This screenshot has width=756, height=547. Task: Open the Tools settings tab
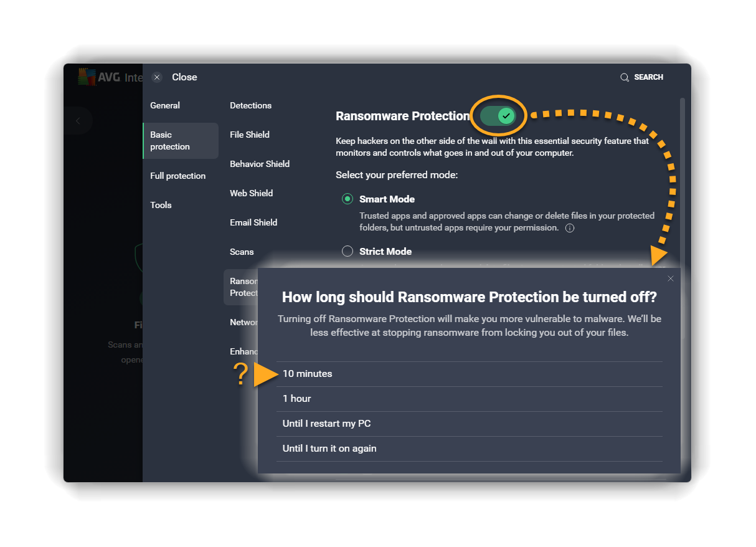(x=161, y=205)
